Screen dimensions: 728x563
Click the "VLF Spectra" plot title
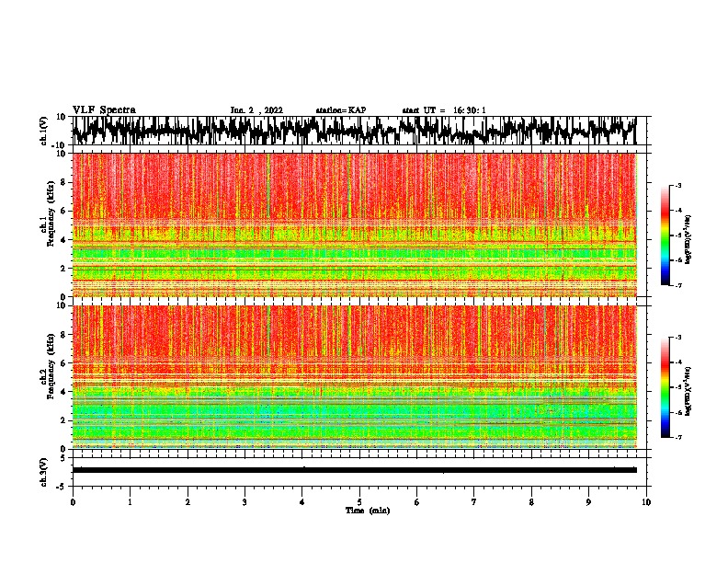pos(104,110)
